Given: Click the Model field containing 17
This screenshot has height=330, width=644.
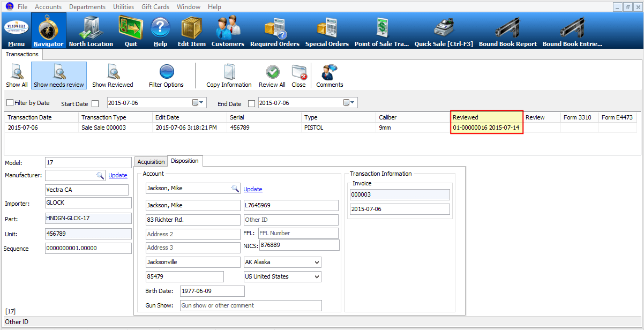Looking at the screenshot, I should point(88,162).
